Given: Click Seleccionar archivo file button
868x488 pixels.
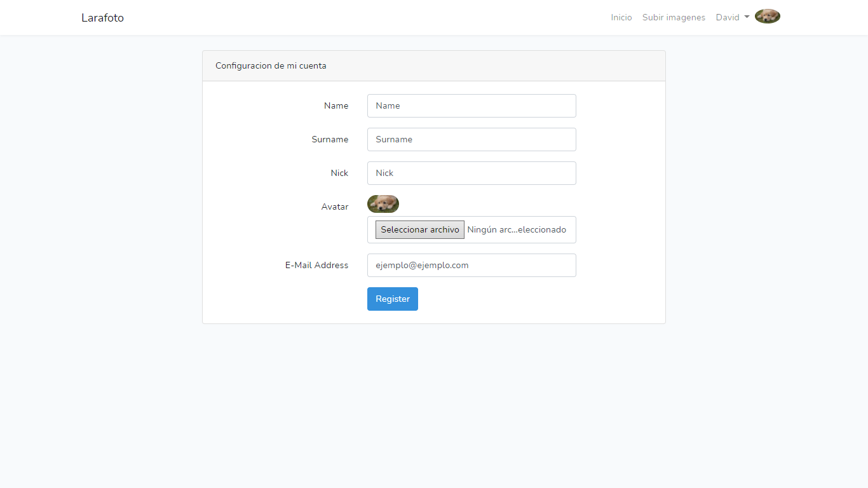Looking at the screenshot, I should tap(420, 230).
